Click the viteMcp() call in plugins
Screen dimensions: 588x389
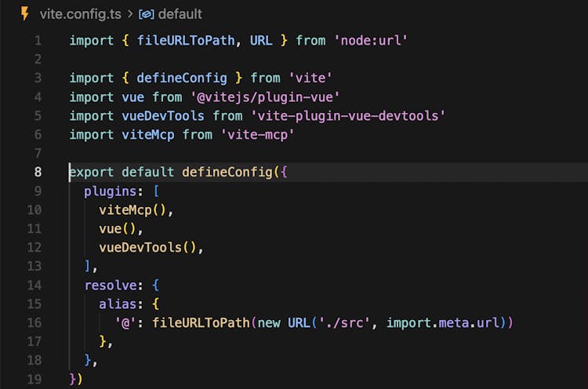[135, 209]
